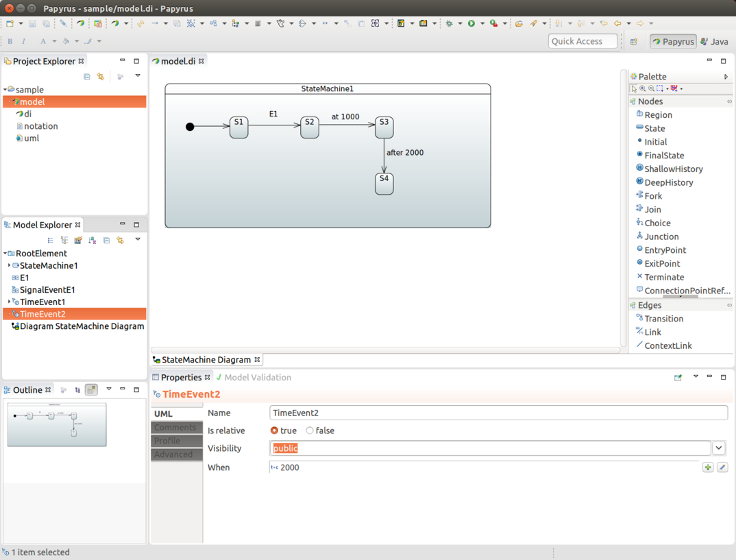Switch to the Java perspective
Screen dimensions: 736x560
[x=714, y=41]
